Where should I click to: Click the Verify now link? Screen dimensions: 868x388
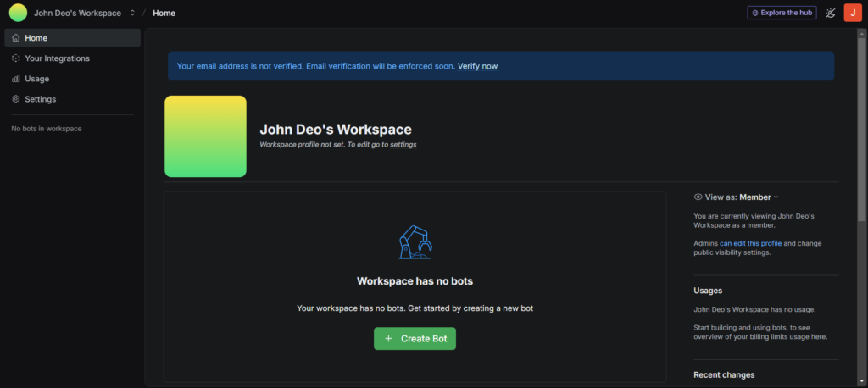click(x=477, y=66)
